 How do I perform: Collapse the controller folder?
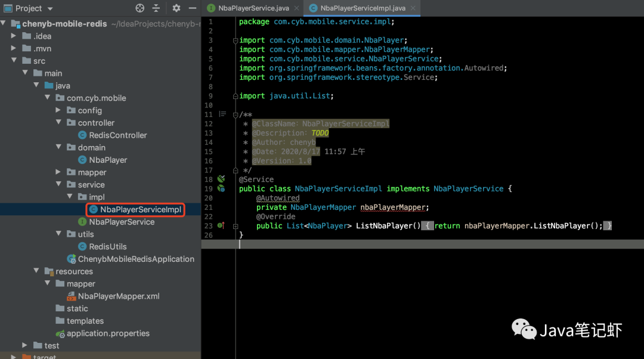pos(58,123)
